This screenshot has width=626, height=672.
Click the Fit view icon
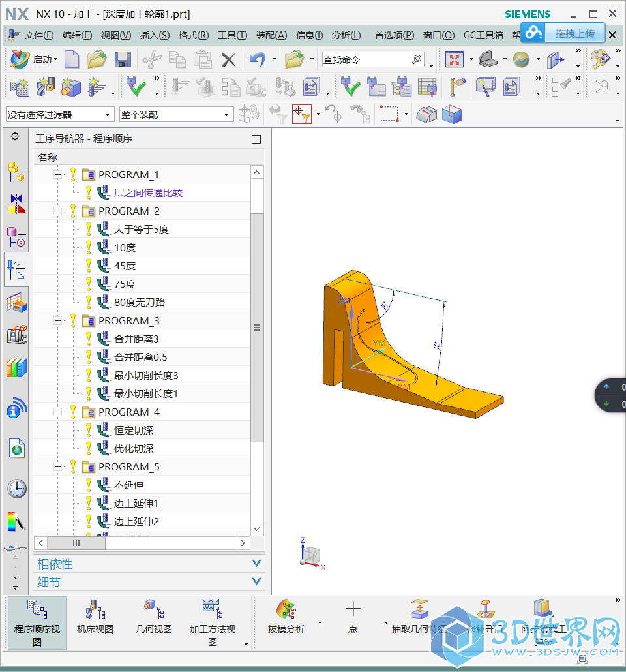455,59
